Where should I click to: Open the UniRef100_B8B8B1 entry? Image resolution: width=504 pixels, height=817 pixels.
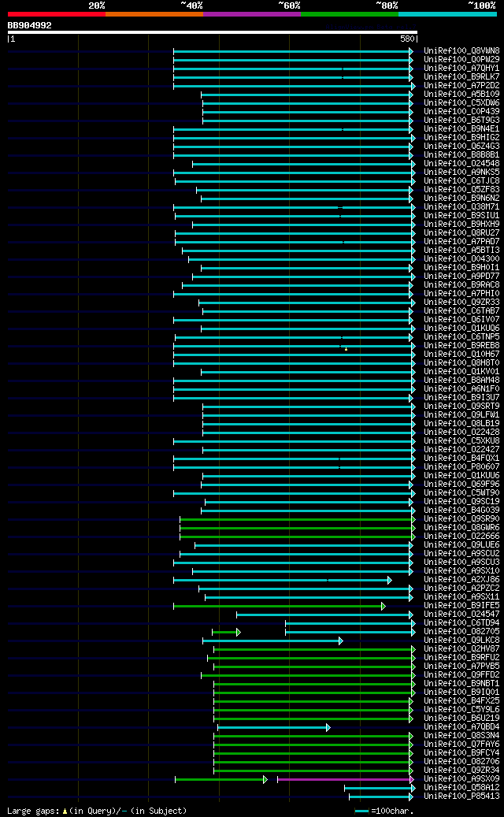461,154
